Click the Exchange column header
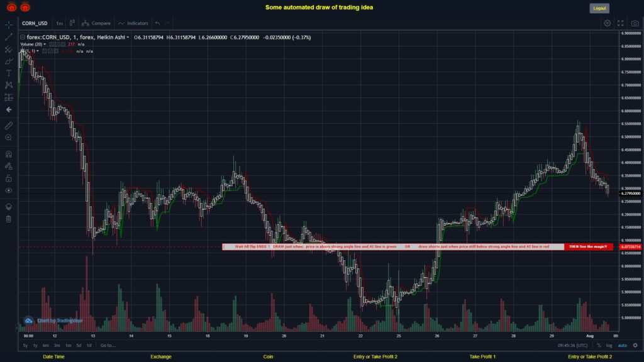Screen dimensions: 644x362 161,357
